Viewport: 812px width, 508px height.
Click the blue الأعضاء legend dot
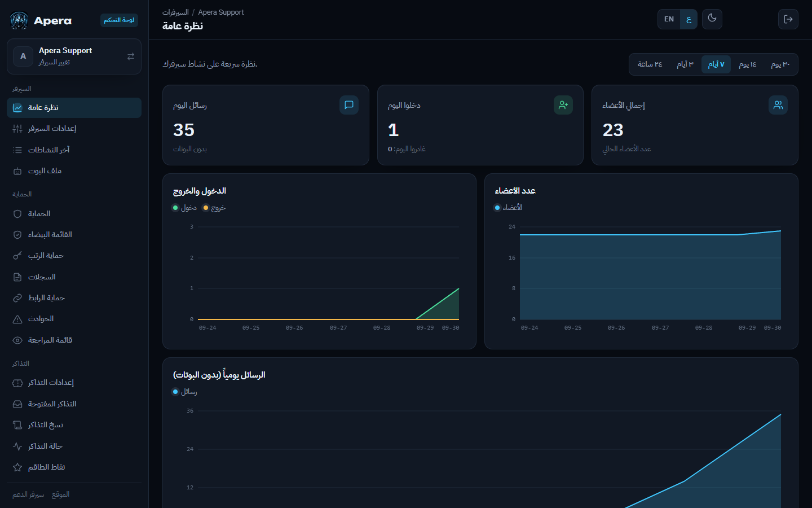[497, 208]
